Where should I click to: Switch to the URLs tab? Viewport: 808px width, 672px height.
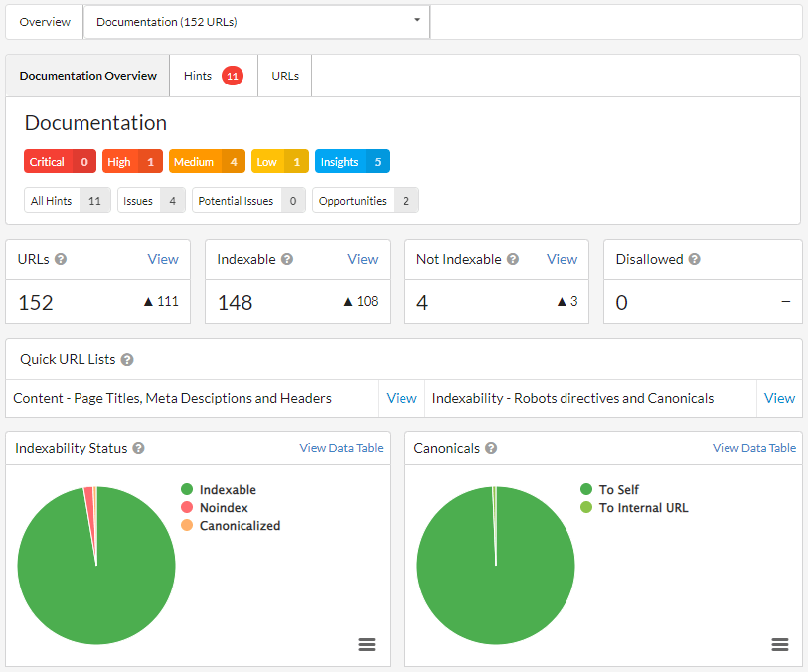coord(285,76)
